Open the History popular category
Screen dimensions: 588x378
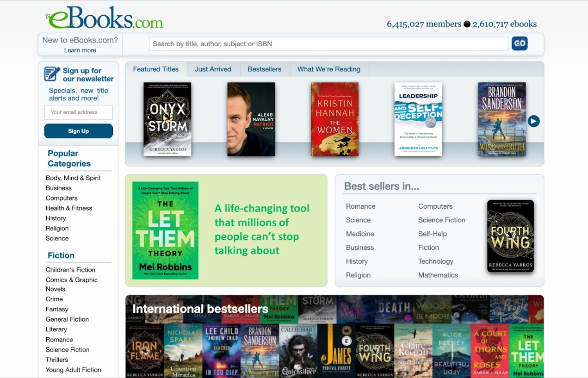(56, 218)
